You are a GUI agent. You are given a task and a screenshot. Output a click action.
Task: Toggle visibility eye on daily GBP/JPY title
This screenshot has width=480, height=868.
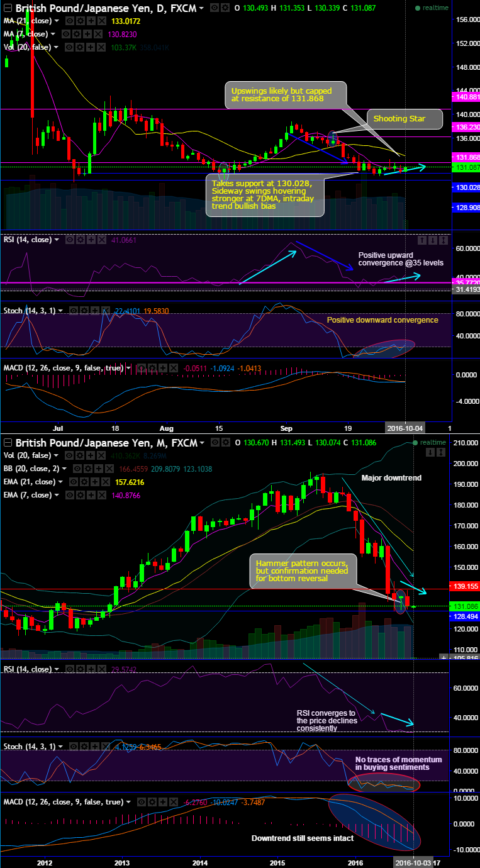pyautogui.click(x=215, y=8)
